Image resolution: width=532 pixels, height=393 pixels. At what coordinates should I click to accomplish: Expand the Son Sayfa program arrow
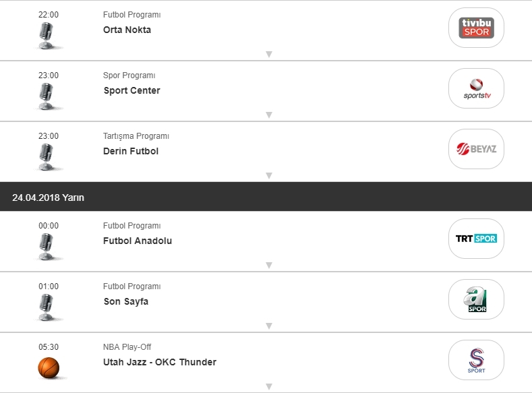tap(268, 326)
